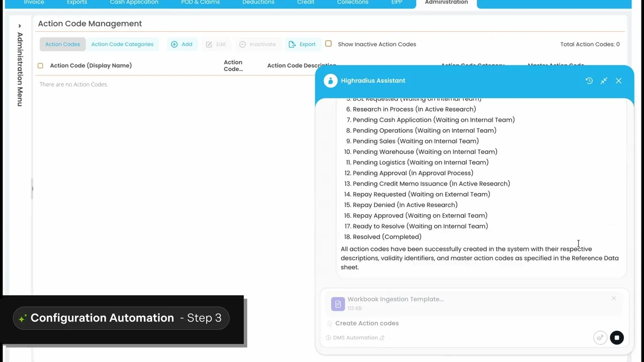Screen dimensions: 644x362
Task: Open the Cash Application tab
Action: coord(134,3)
